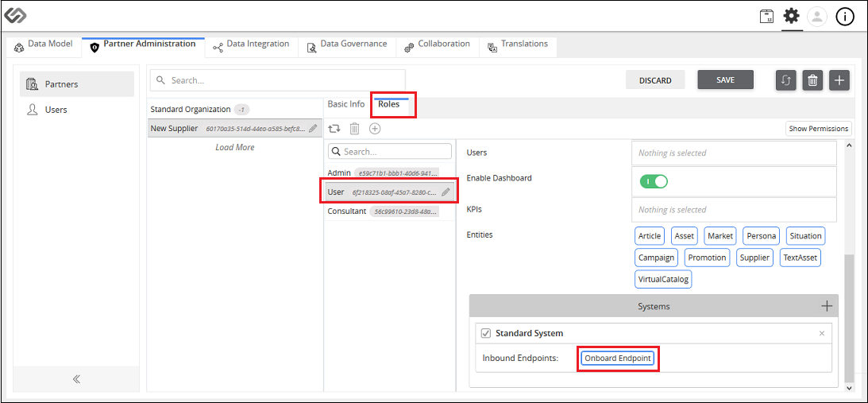This screenshot has width=868, height=403.
Task: Click the roles trash delete icon
Action: (355, 129)
